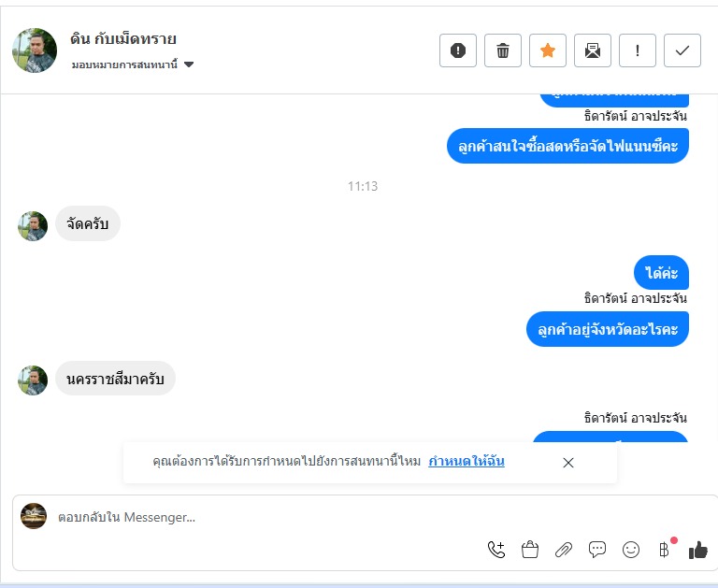The width and height of the screenshot is (718, 588).
Task: Start a call with phone plus icon
Action: tap(496, 550)
